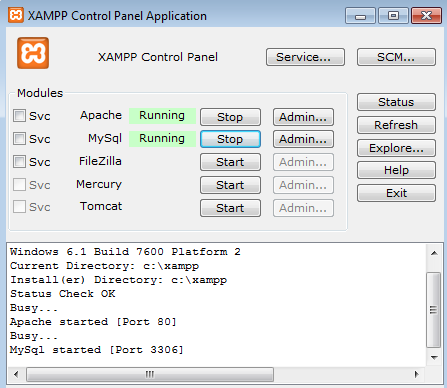This screenshot has width=447, height=388.
Task: Click the vertical scrollbar thumb in log
Action: 434,310
